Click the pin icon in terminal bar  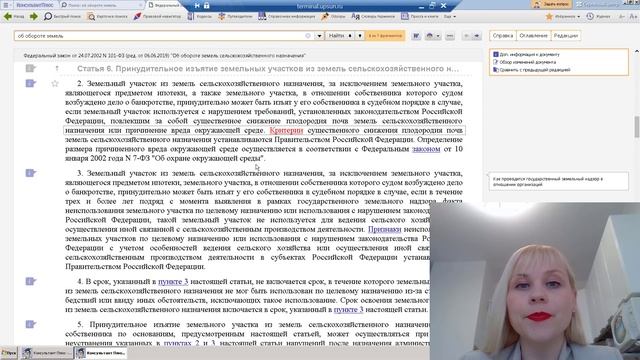[197, 6]
